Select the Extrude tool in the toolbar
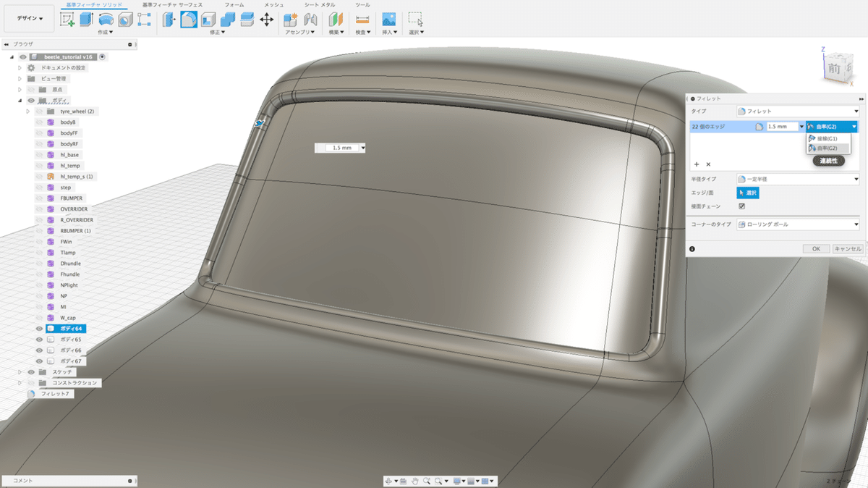The height and width of the screenshot is (488, 868). pyautogui.click(x=87, y=20)
